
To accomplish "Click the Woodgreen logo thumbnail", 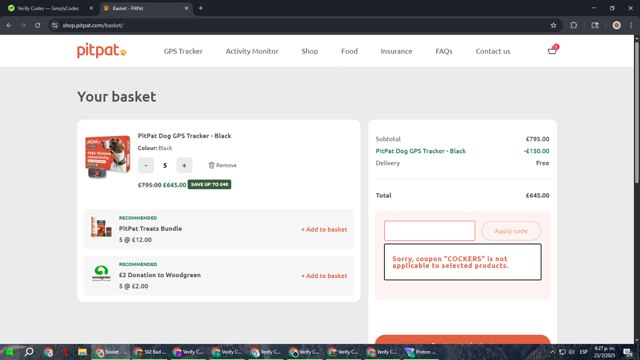I will (x=101, y=273).
